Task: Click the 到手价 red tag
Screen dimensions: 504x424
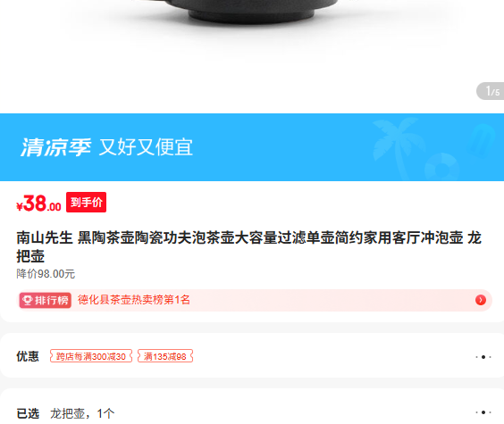Action: (86, 203)
